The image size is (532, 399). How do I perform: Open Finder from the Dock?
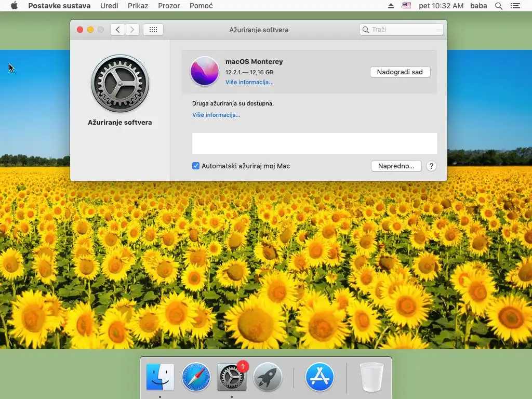pyautogui.click(x=160, y=377)
